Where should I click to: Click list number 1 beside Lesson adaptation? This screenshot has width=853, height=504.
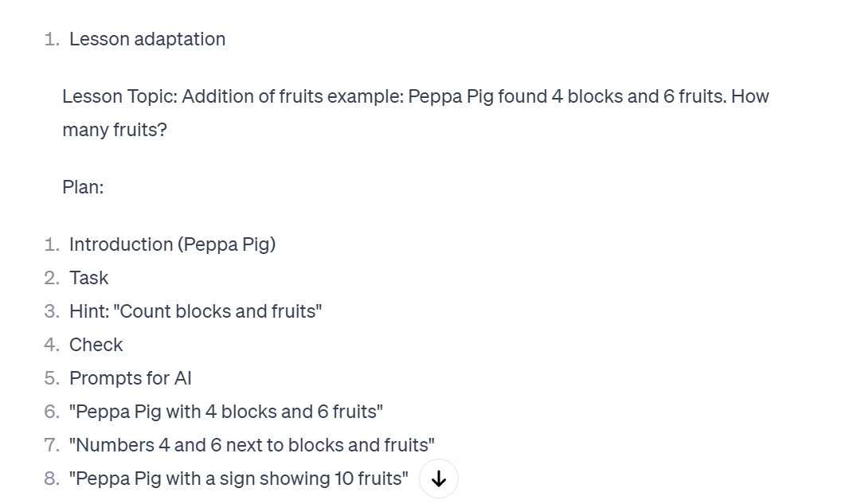(x=52, y=39)
